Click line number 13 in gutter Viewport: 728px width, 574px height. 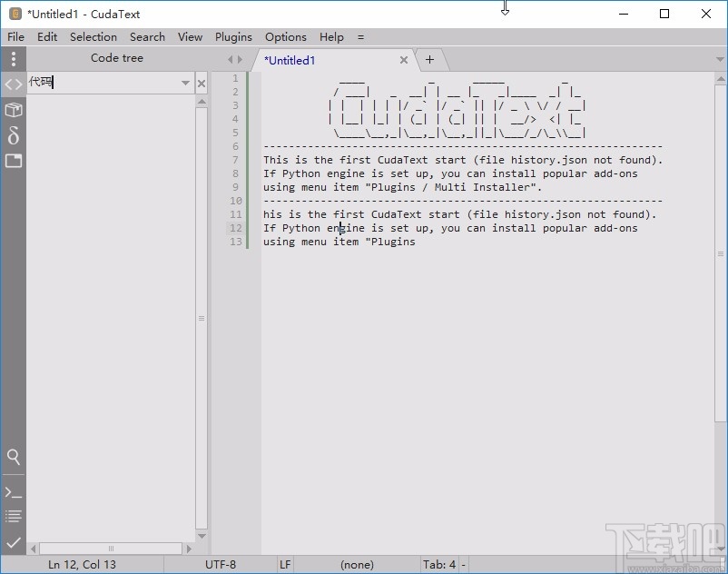[x=236, y=242]
